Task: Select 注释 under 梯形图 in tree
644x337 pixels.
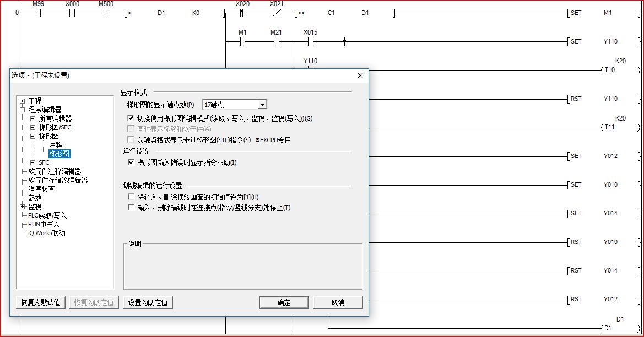Action: pos(56,145)
